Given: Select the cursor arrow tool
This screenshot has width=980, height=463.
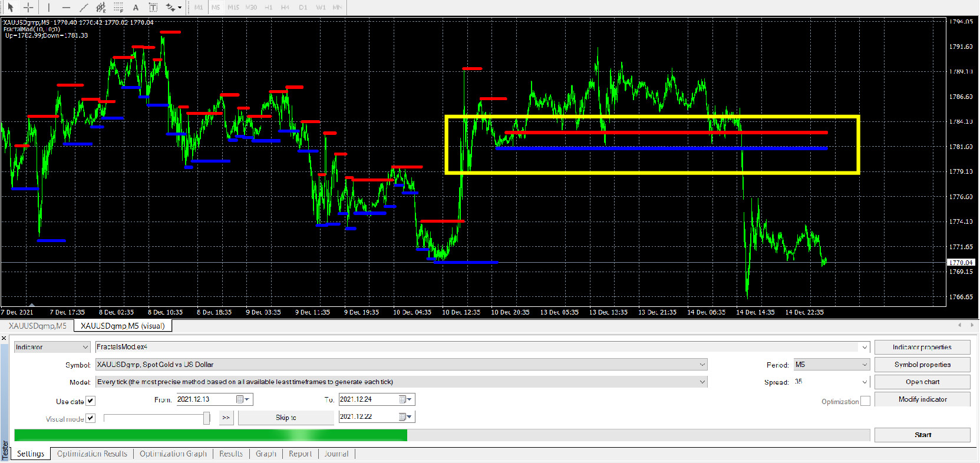Looking at the screenshot, I should pyautogui.click(x=11, y=8).
